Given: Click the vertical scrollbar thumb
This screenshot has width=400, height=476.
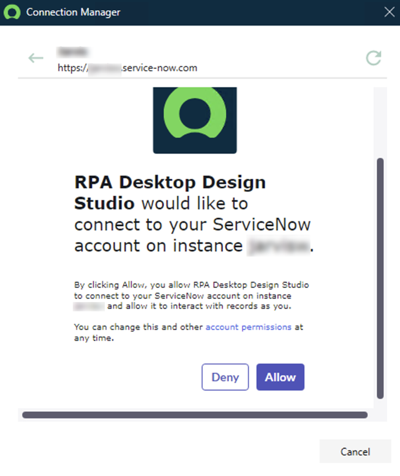Looking at the screenshot, I should click(380, 278).
